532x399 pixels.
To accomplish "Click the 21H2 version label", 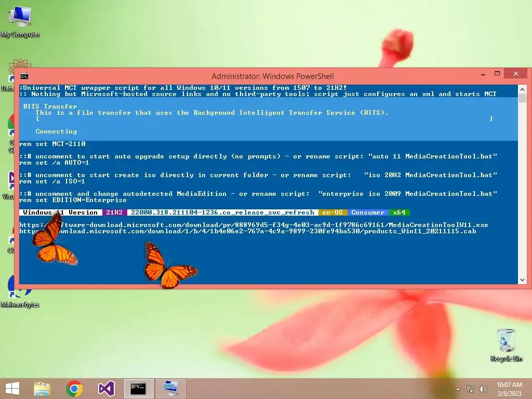I will [114, 212].
